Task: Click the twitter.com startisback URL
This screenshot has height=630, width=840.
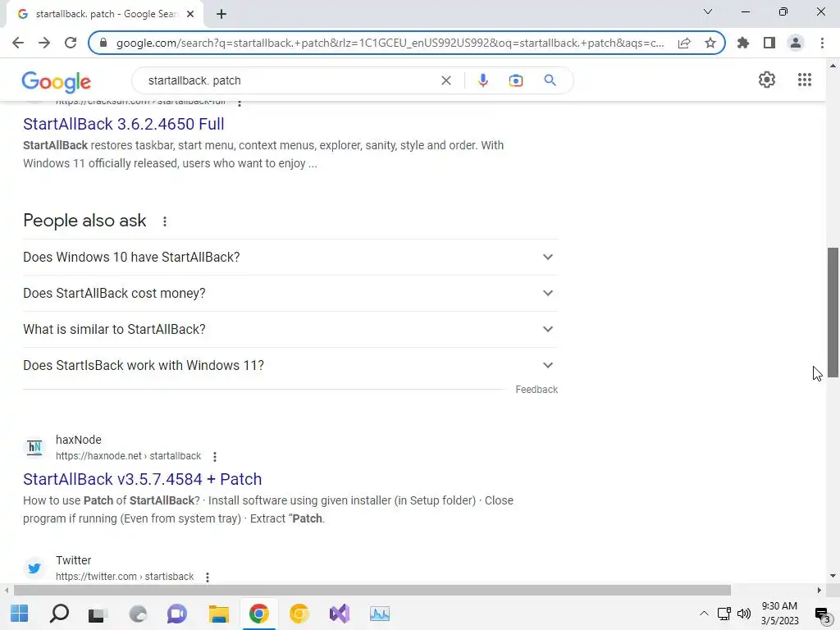Action: coord(125,577)
